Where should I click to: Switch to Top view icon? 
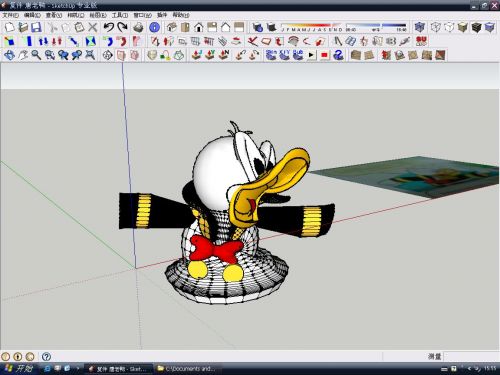click(185, 27)
